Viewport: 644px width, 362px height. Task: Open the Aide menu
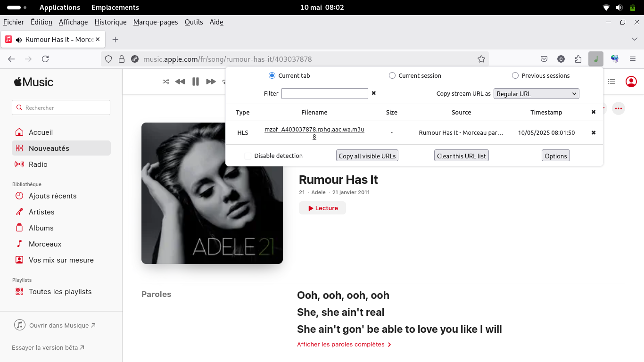216,22
